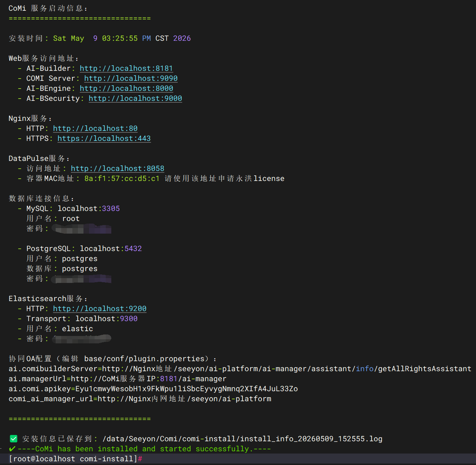Image resolution: width=476 pixels, height=465 pixels.
Task: Click the "COMI Server" service label
Action: pos(51,78)
